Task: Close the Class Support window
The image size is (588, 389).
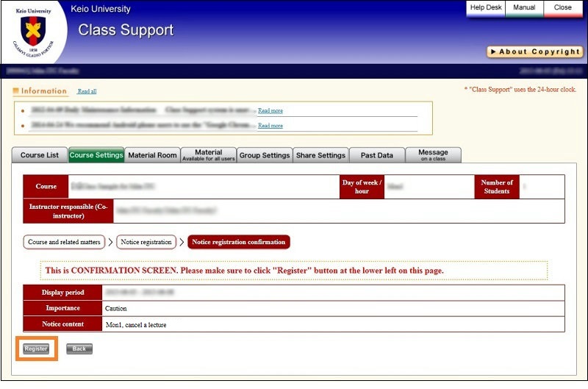Action: [x=563, y=7]
